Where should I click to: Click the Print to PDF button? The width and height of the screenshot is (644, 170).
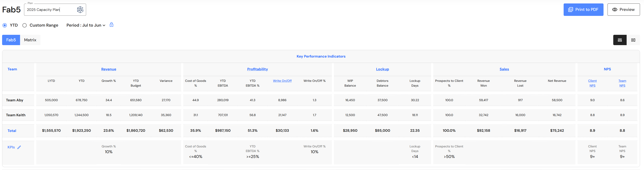[x=583, y=10]
